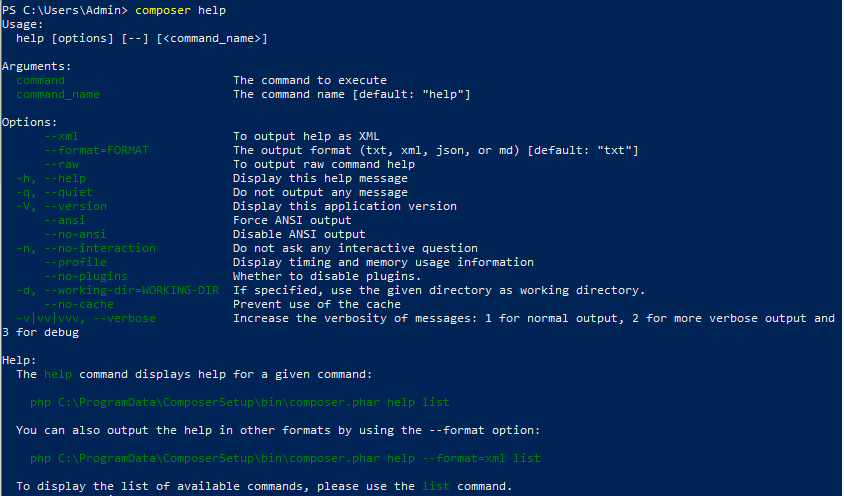Screen dimensions: 844x496
Task: Click the '--format=FORMAT' option
Action: point(96,150)
